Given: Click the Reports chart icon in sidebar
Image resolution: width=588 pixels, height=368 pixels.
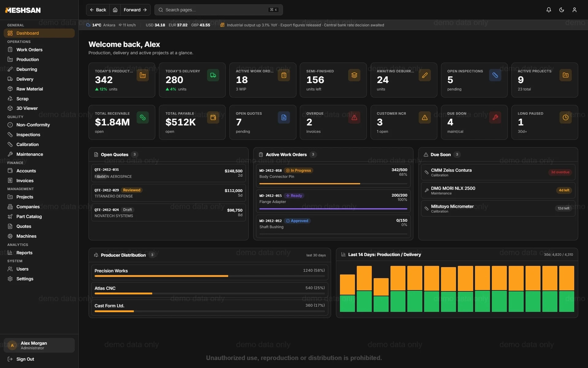Looking at the screenshot, I should click(10, 253).
